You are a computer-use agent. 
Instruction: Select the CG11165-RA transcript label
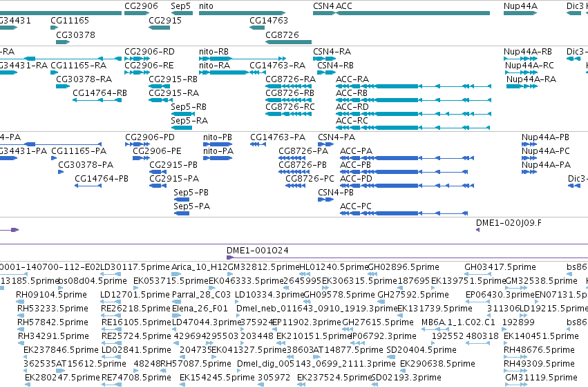[78, 65]
